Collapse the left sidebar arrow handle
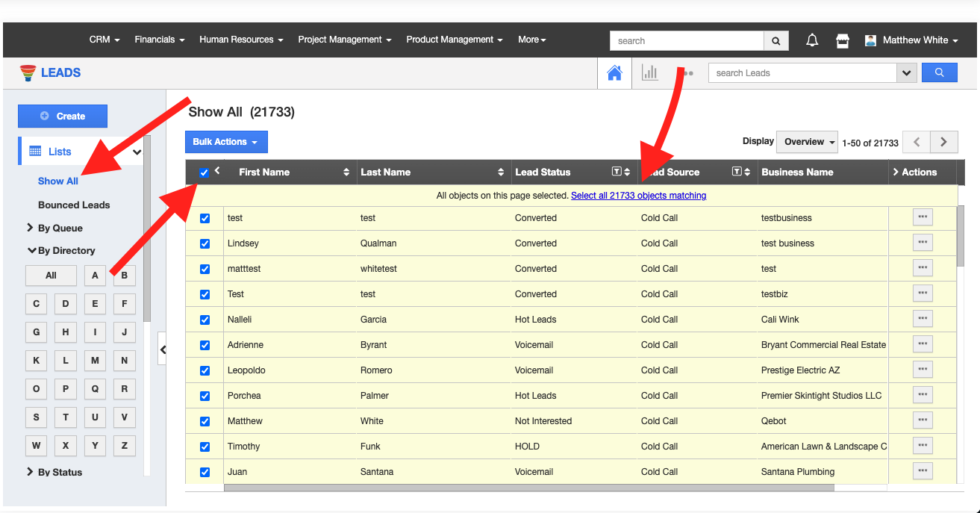This screenshot has height=513, width=980. click(163, 349)
